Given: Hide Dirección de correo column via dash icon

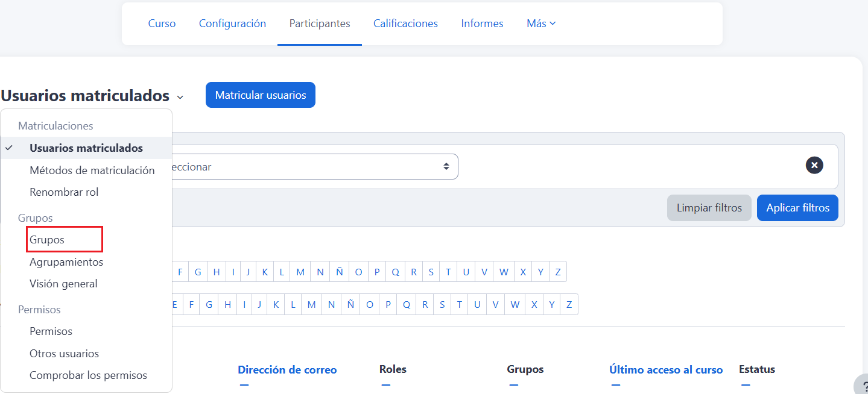Looking at the screenshot, I should pos(244,385).
